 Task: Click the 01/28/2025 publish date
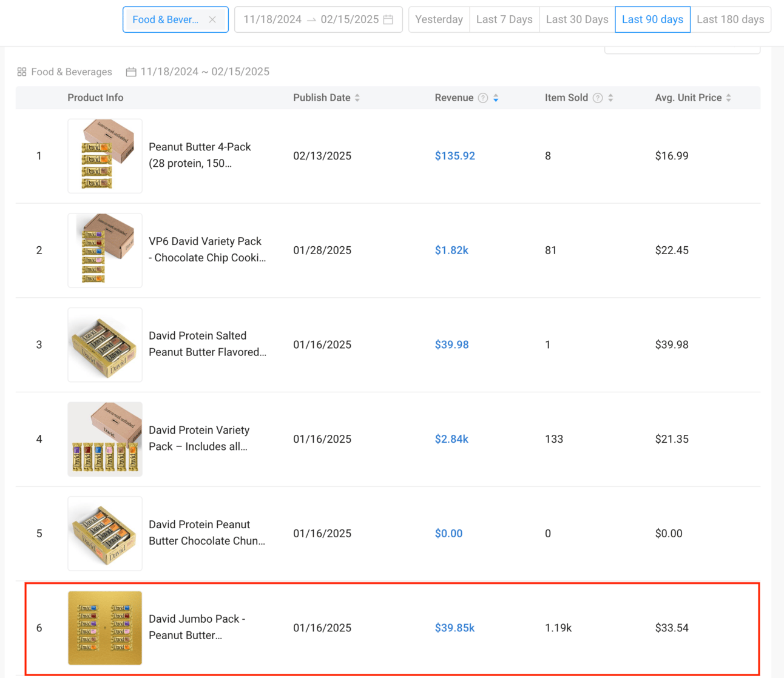click(x=322, y=250)
